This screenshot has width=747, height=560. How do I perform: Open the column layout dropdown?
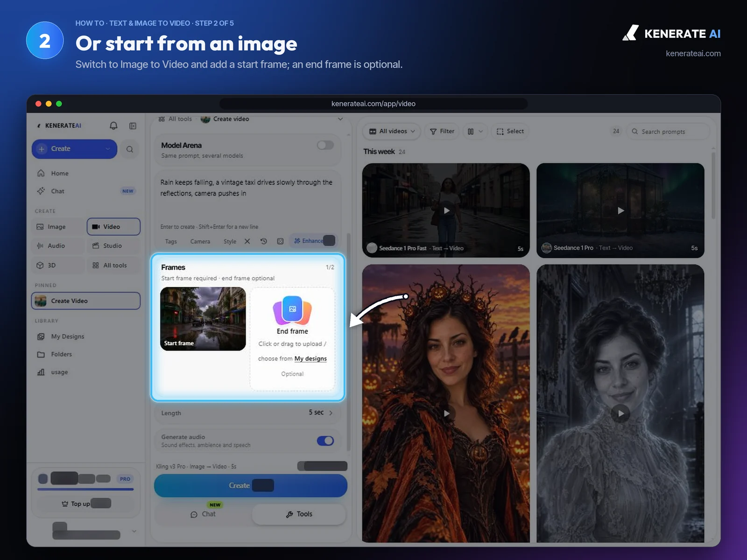pos(475,132)
